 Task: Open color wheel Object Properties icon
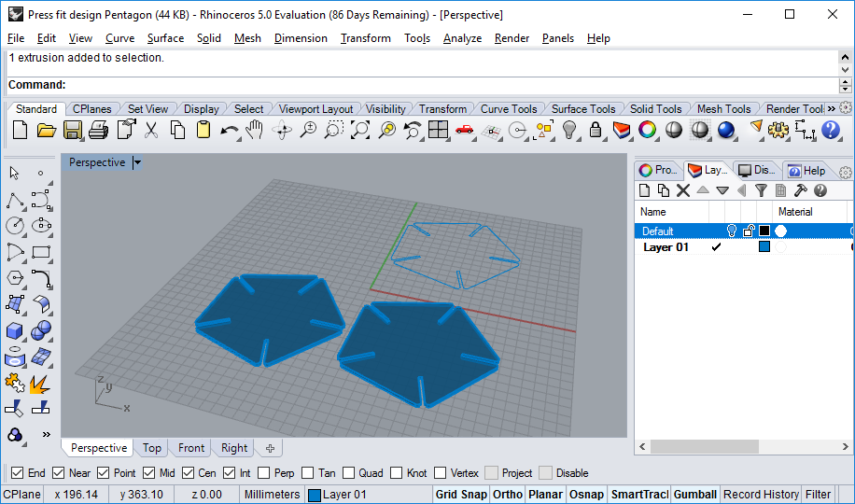(x=647, y=131)
